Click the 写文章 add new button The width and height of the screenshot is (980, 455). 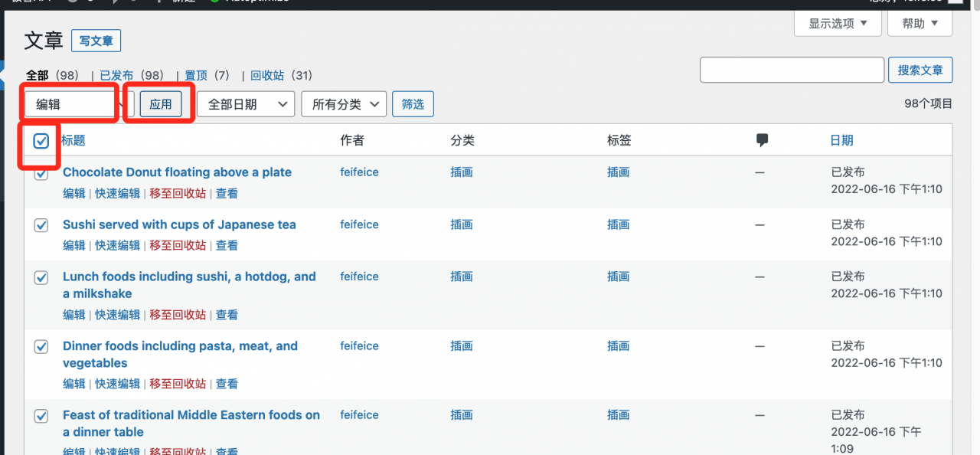pyautogui.click(x=96, y=41)
